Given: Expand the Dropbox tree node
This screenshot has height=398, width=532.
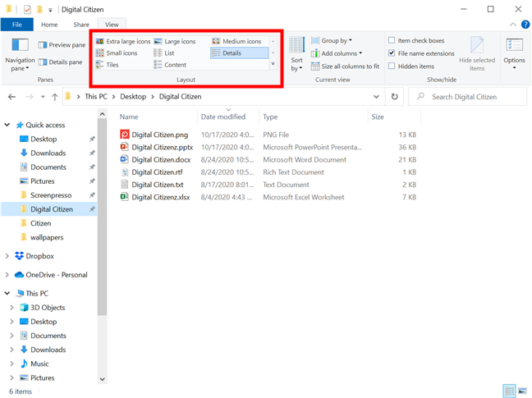Looking at the screenshot, I should [x=7, y=256].
